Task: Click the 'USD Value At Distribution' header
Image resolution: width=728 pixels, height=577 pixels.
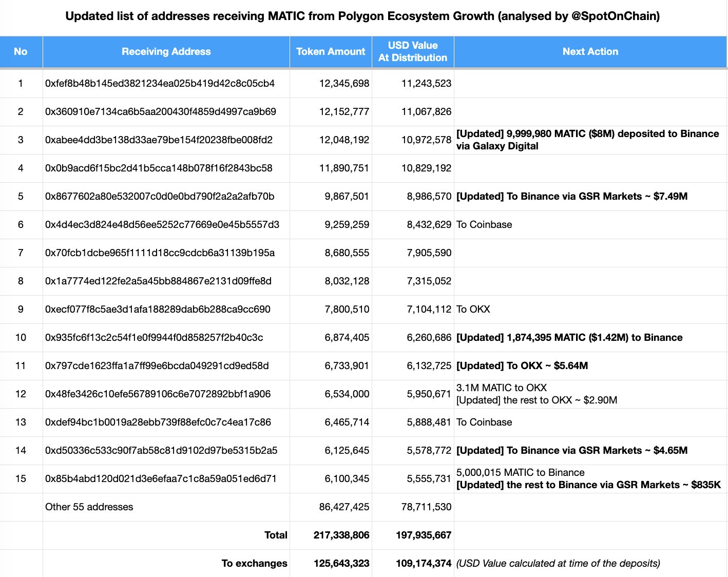Action: [413, 51]
